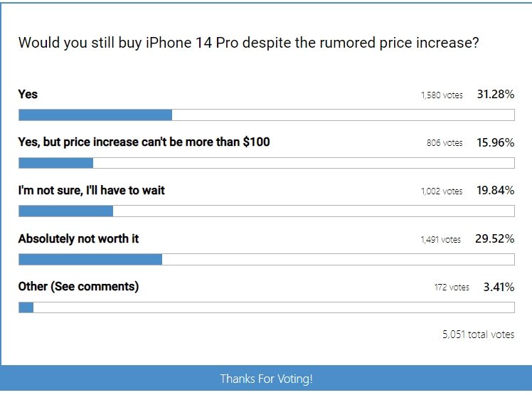
Task: Click the 5,051 total votes text
Action: (478, 335)
